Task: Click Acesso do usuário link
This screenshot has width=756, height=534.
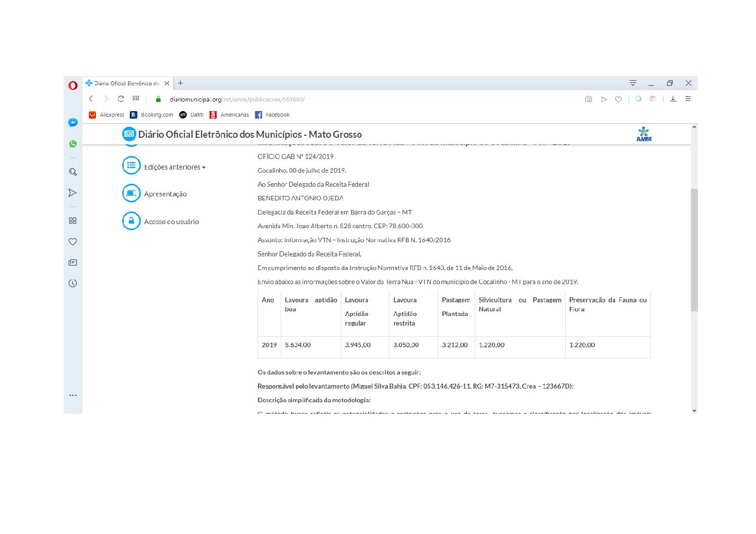Action: tap(171, 222)
